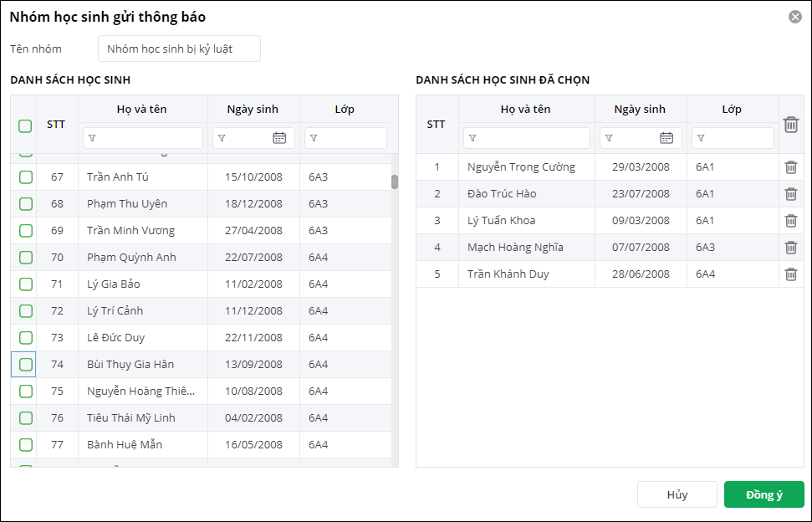This screenshot has height=522, width=812.
Task: Open calendar picker in left Ngày sinh filter
Action: coord(279,138)
